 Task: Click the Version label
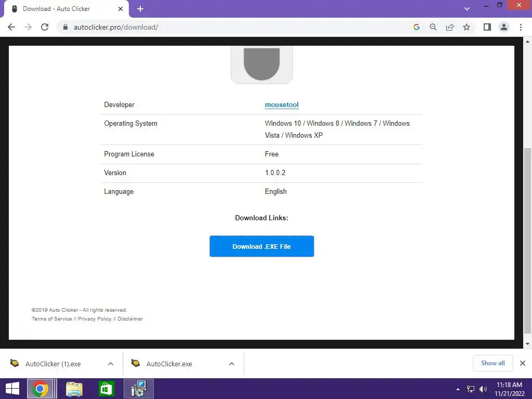pyautogui.click(x=115, y=172)
